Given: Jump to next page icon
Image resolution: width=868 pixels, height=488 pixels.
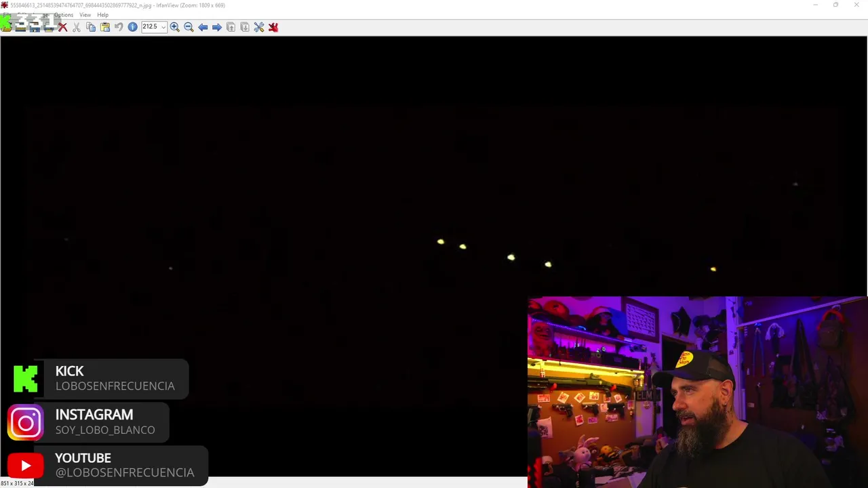Looking at the screenshot, I should (245, 27).
